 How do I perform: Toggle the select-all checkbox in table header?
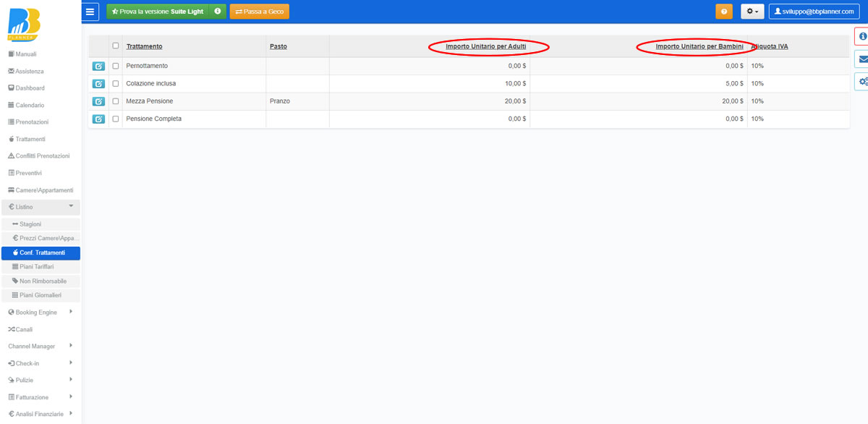(116, 46)
